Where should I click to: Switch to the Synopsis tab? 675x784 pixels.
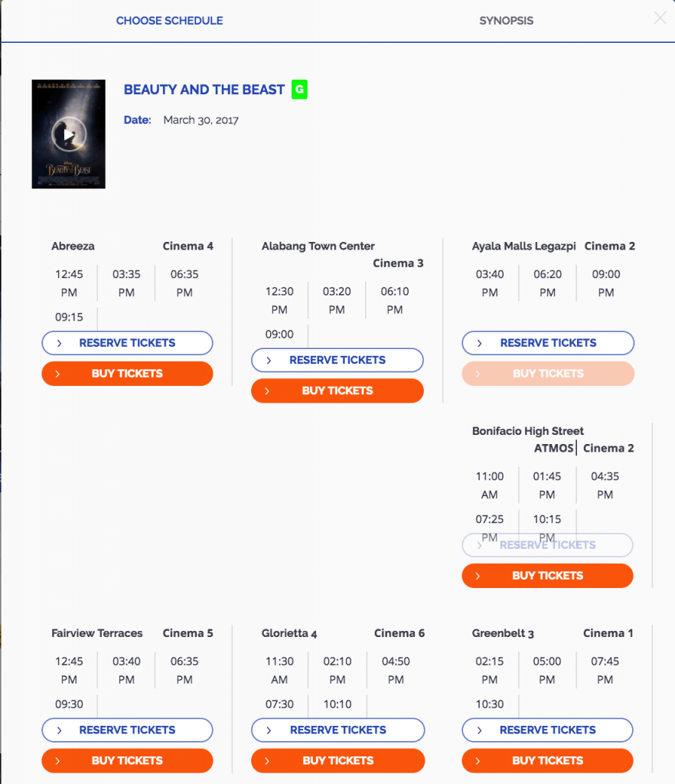tap(506, 21)
